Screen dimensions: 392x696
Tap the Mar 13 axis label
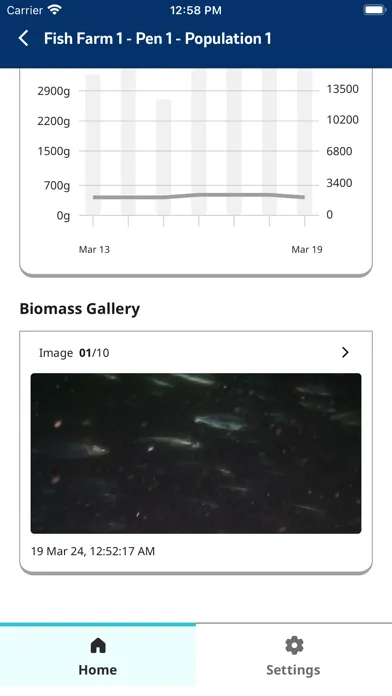tap(94, 249)
